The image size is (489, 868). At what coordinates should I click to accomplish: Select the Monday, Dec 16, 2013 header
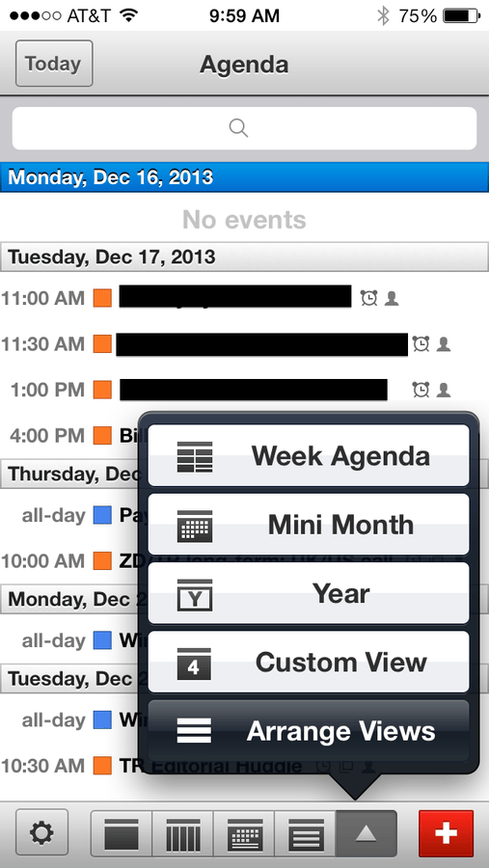244,177
